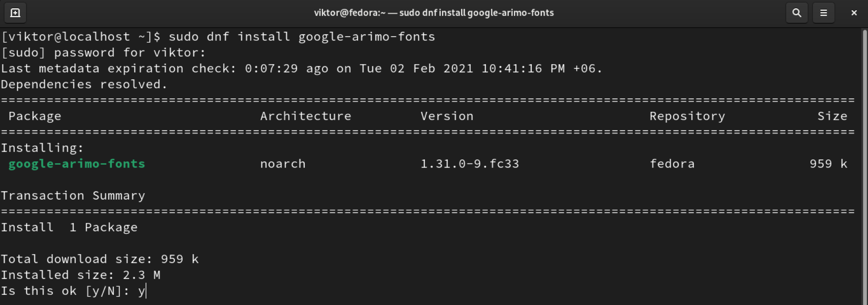Click the Package column header
Image resolution: width=868 pixels, height=305 pixels.
(x=35, y=116)
